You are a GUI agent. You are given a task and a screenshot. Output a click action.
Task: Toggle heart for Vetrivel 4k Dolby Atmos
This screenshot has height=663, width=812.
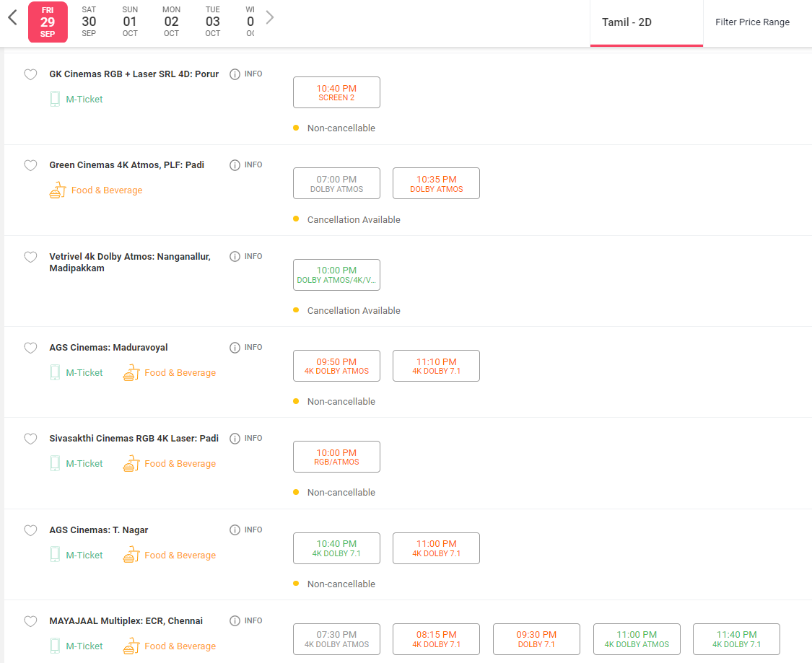pos(30,258)
